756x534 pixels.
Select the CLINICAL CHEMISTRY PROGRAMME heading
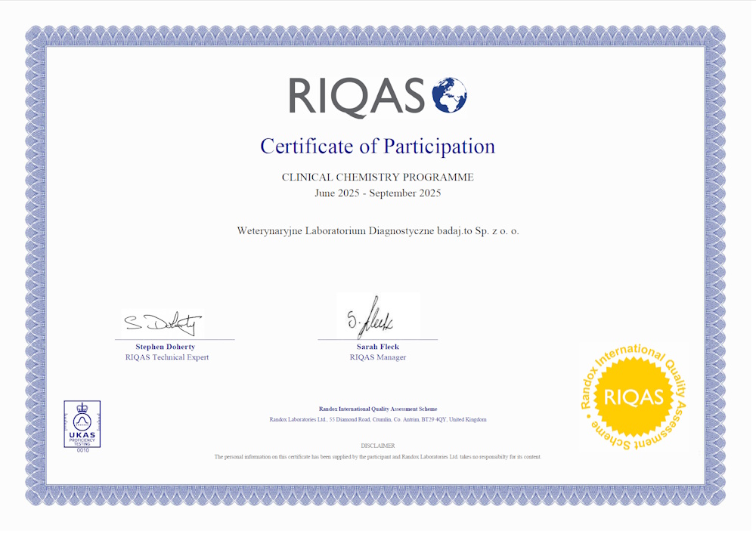tap(377, 177)
